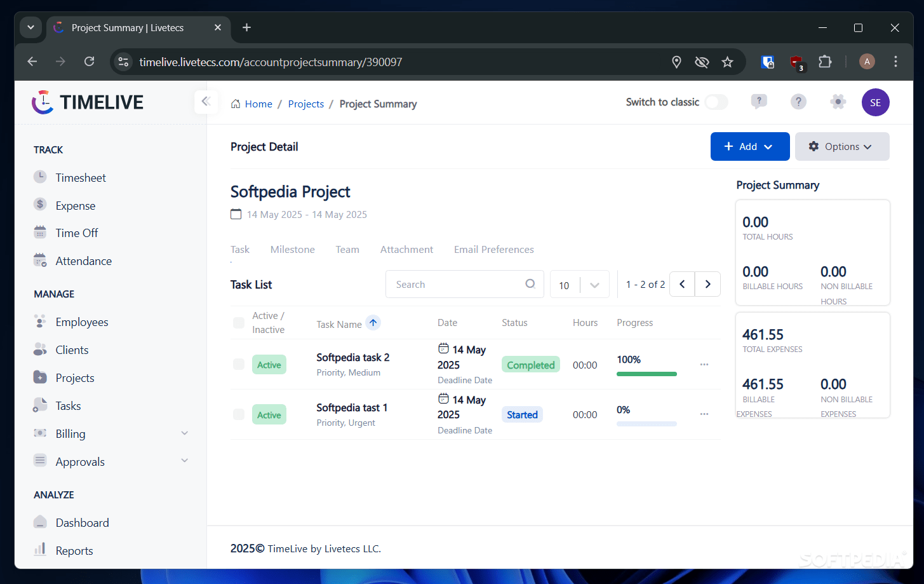Switch to the Task tab
924x584 pixels.
click(x=240, y=249)
